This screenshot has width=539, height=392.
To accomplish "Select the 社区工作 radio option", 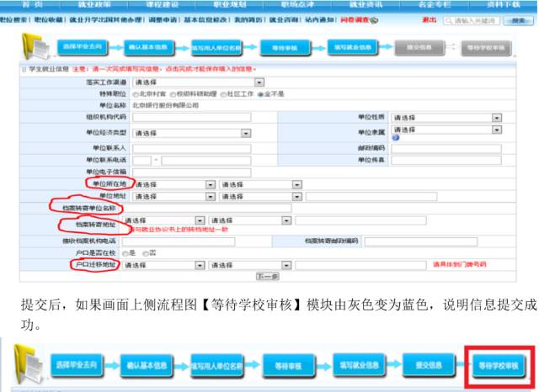I will click(223, 94).
